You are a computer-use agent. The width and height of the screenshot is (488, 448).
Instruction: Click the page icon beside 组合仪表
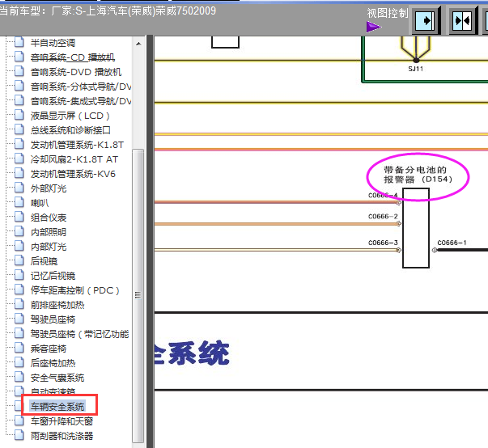tap(19, 217)
